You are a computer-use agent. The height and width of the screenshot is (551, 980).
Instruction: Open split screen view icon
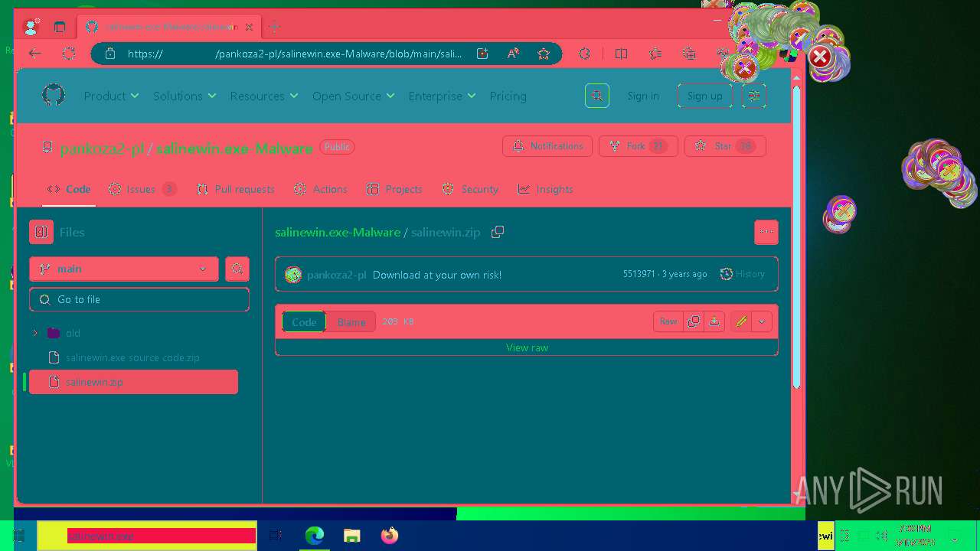point(621,54)
